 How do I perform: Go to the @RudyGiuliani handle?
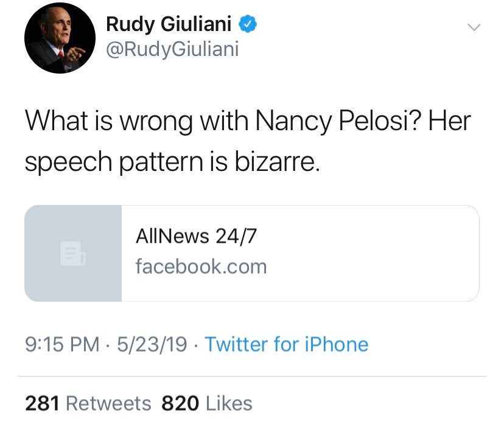[x=172, y=49]
